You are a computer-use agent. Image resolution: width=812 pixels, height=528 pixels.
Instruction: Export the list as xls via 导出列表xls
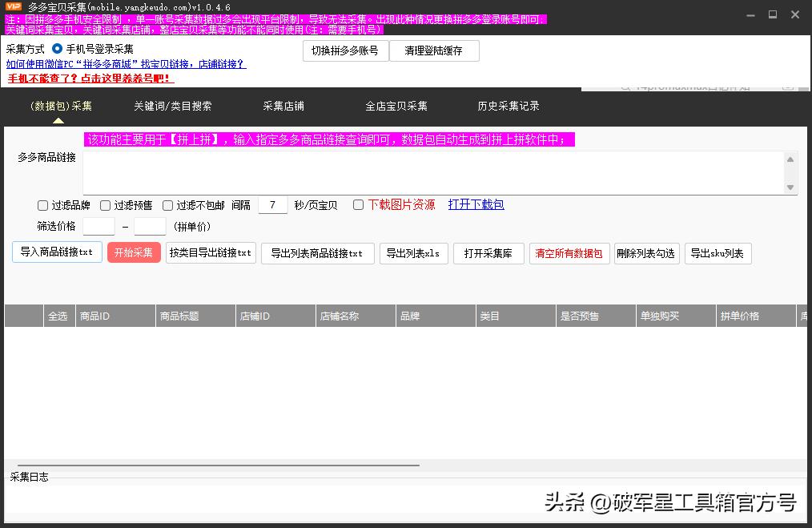point(413,252)
